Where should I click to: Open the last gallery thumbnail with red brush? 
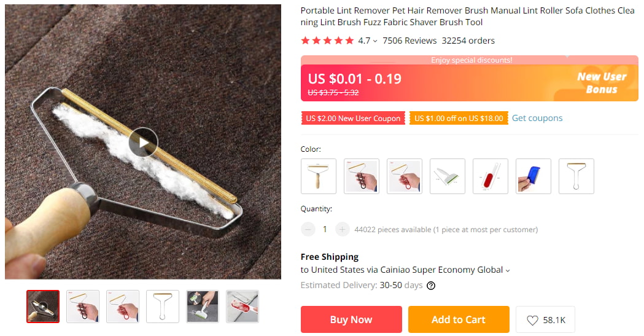(x=242, y=307)
